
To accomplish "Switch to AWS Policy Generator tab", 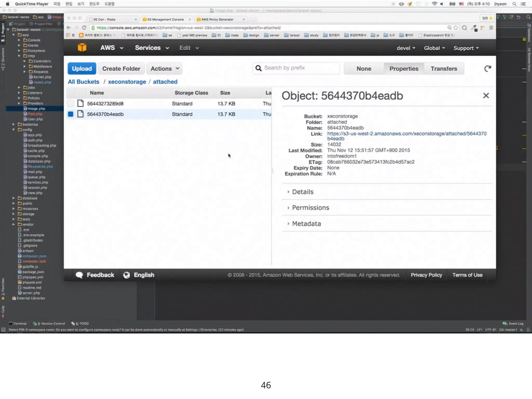I will tap(217, 19).
